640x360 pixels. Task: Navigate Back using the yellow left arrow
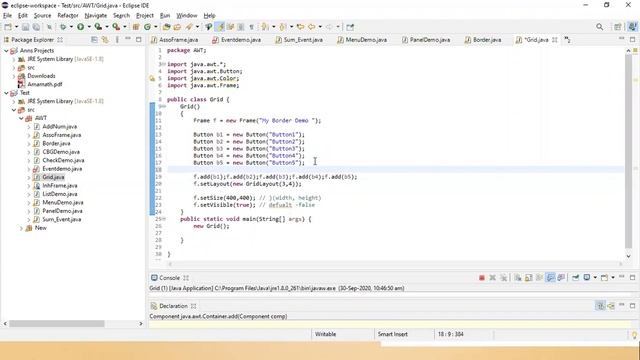tap(311, 27)
